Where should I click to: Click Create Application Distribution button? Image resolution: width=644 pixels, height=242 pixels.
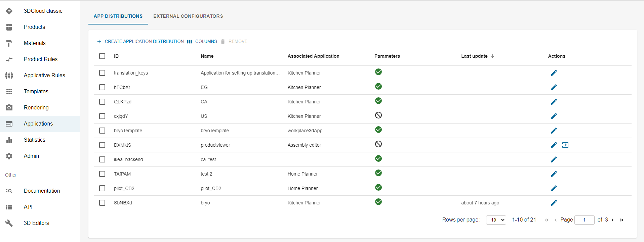140,41
